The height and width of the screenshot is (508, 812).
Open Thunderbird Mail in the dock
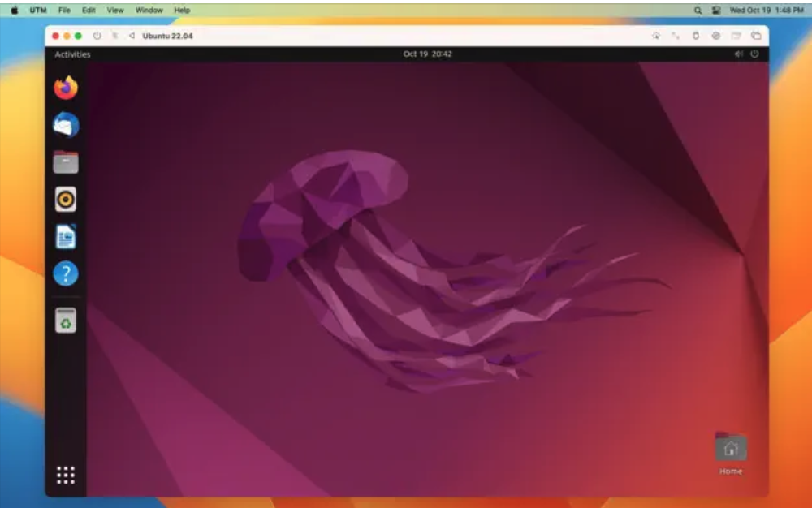(66, 125)
